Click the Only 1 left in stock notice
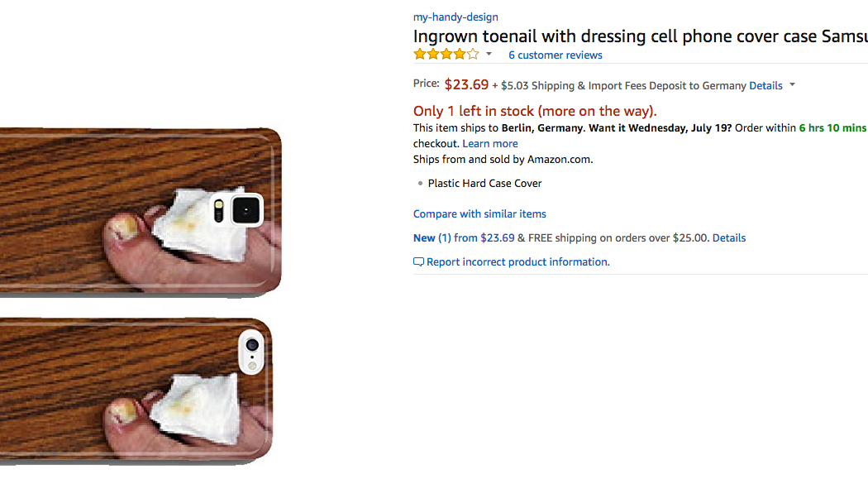 (535, 111)
